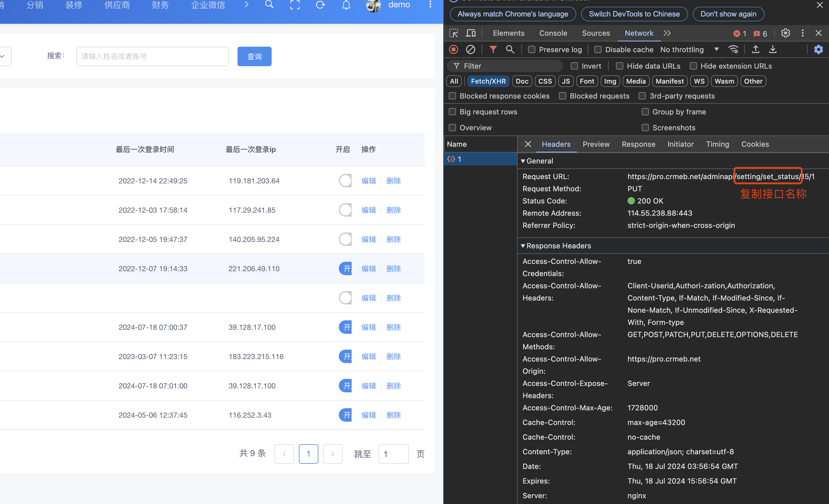Check Hide data URLs
The width and height of the screenshot is (829, 504).
click(619, 66)
